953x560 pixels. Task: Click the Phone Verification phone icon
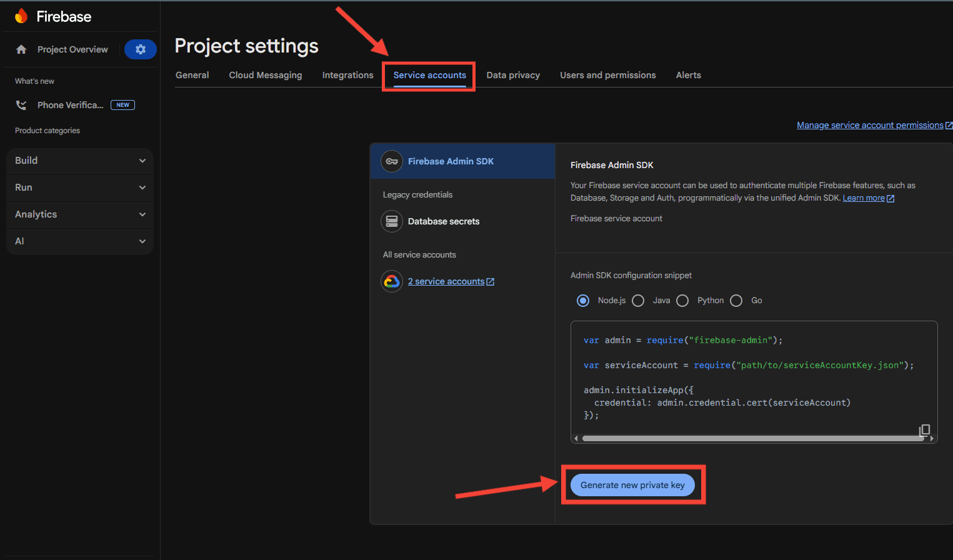point(21,105)
